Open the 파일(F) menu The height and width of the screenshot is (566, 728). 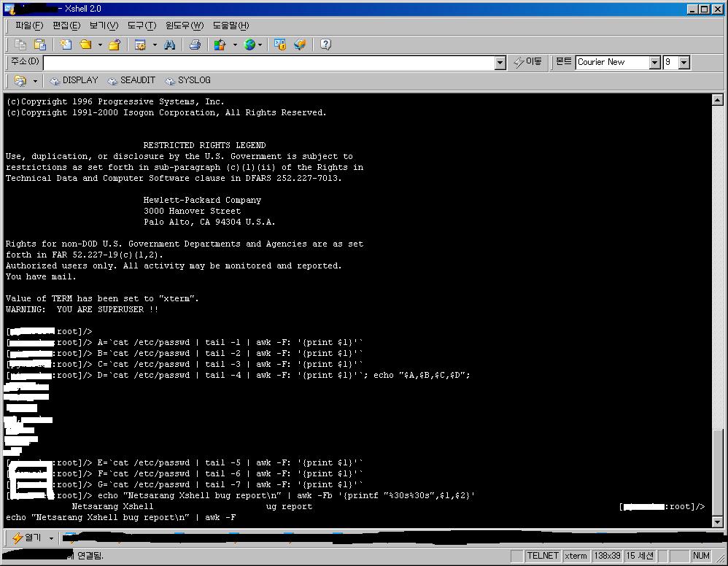click(29, 26)
